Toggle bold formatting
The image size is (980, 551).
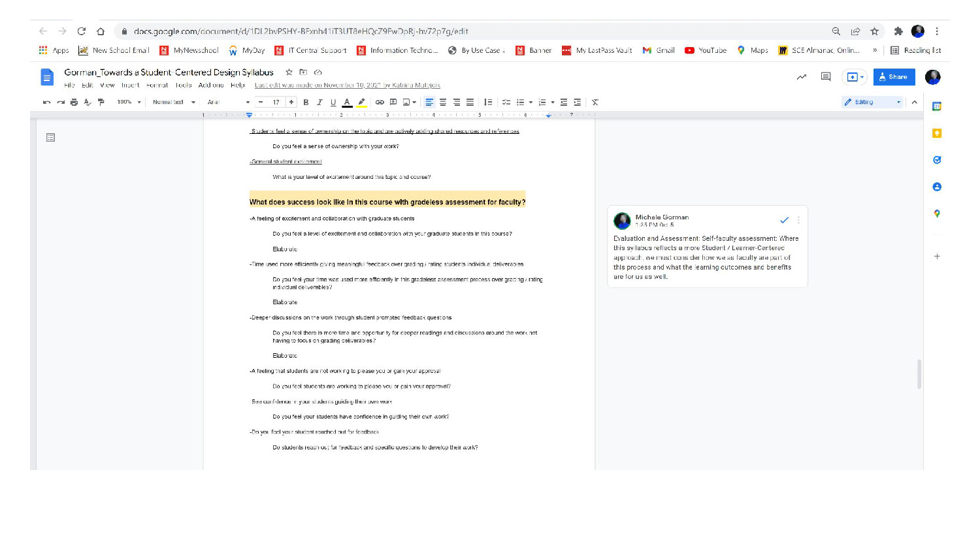[306, 102]
